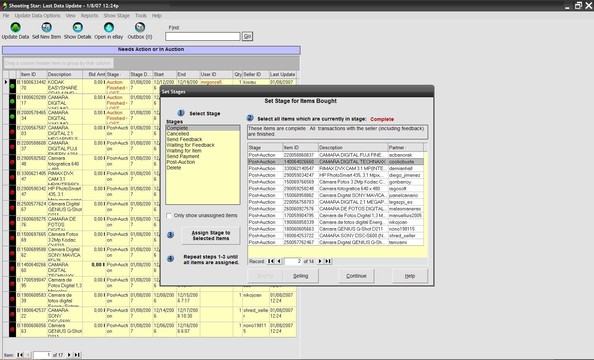Sort main grid by User ID column
The width and height of the screenshot is (594, 360).
216,74
